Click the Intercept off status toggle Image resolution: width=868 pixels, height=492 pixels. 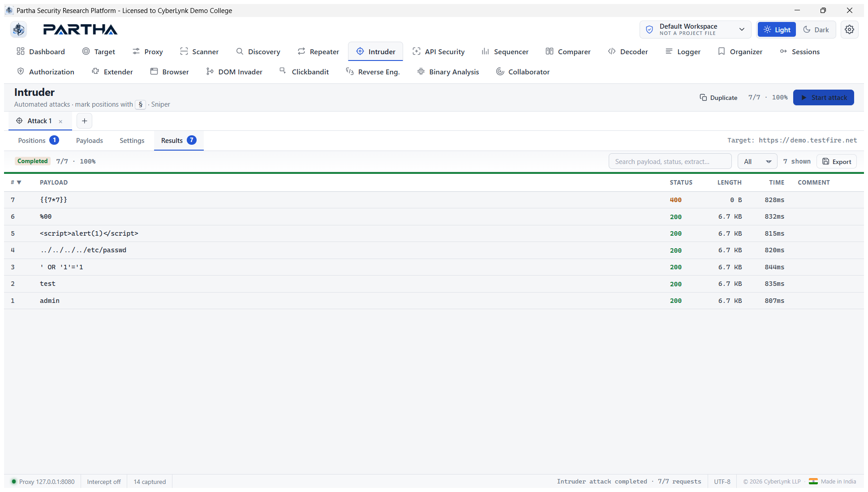point(104,482)
